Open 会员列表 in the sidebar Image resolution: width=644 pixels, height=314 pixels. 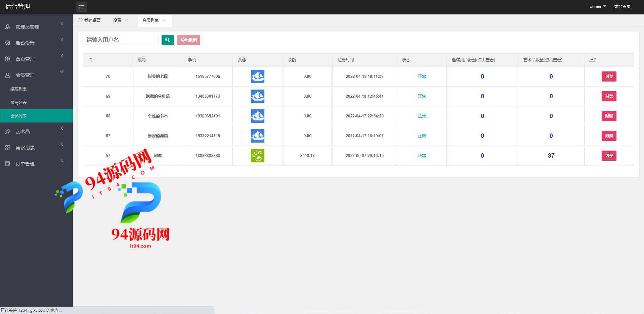(36, 116)
